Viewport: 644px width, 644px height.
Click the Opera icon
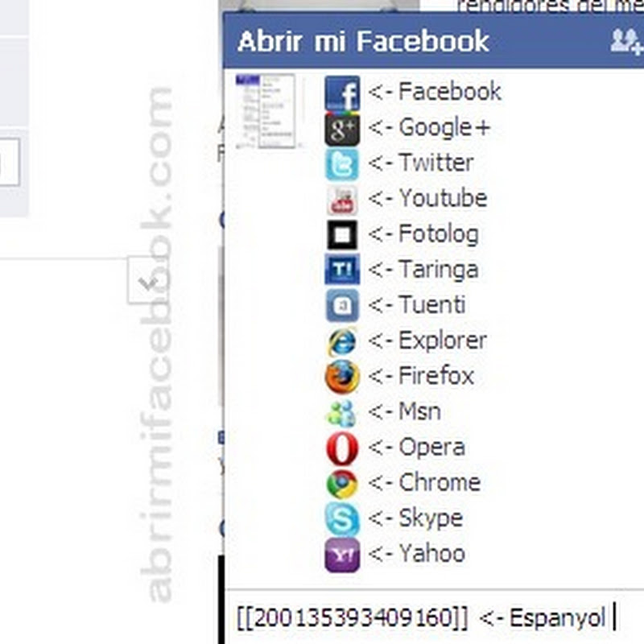[342, 448]
